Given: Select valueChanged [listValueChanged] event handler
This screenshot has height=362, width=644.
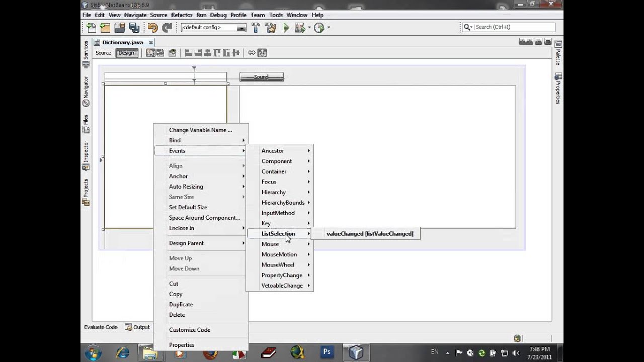Looking at the screenshot, I should tap(370, 233).
